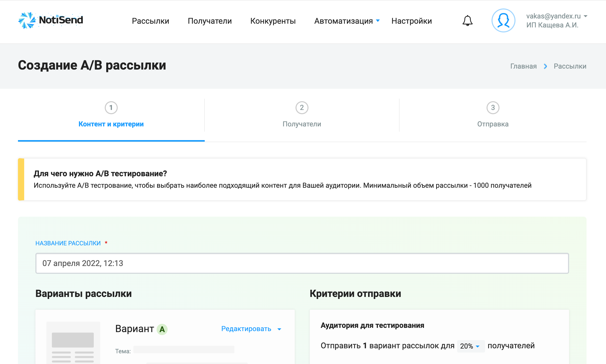The width and height of the screenshot is (606, 364).
Task: Open the Конкуренты menu item
Action: [273, 21]
